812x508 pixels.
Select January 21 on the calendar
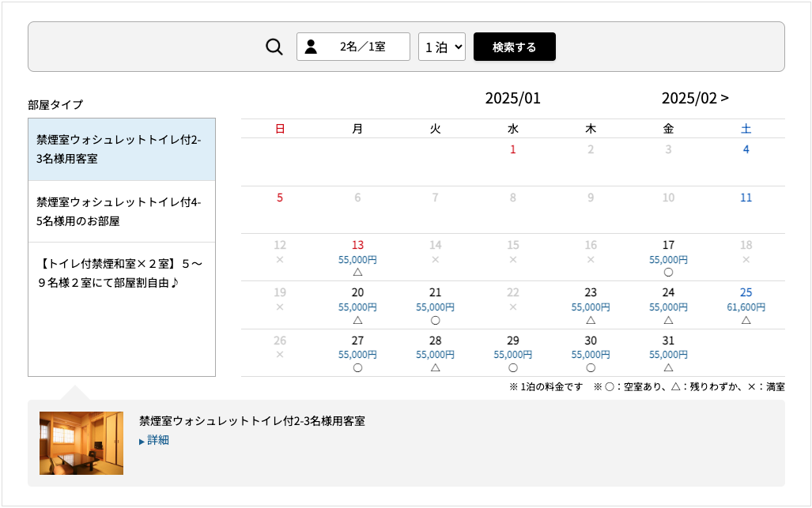(435, 306)
